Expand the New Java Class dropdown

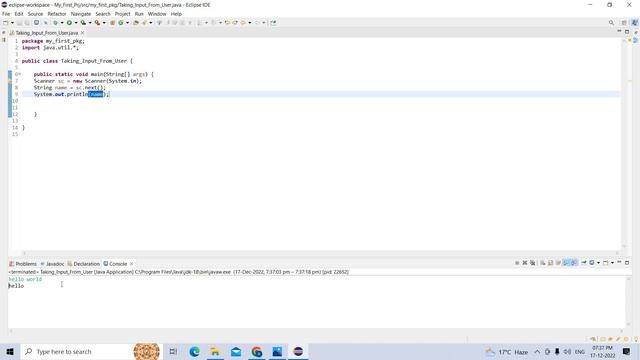click(x=127, y=23)
